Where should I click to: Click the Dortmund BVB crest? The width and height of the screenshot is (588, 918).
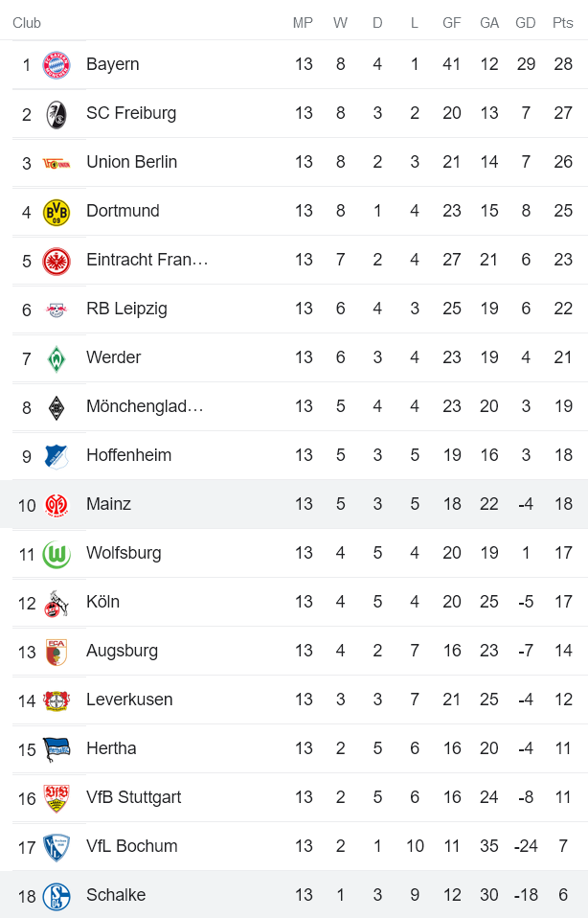[56, 210]
